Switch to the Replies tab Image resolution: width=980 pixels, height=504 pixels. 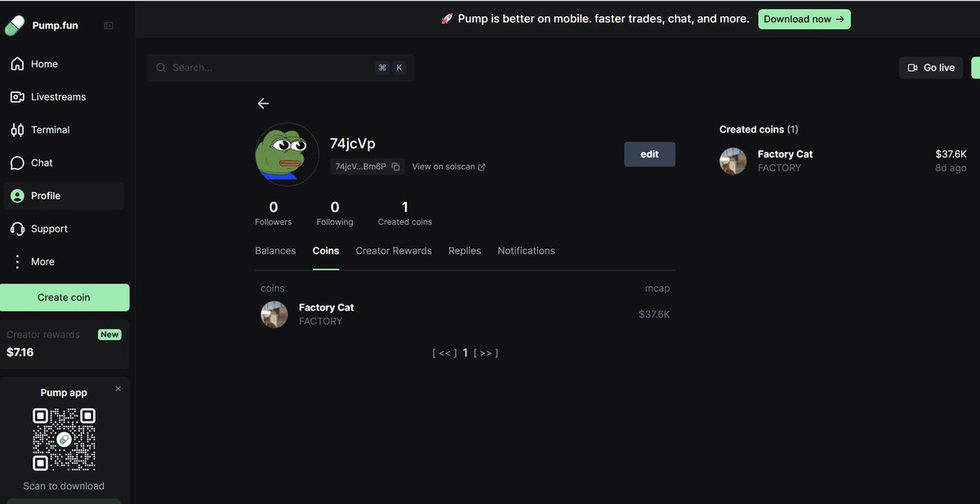(x=465, y=251)
